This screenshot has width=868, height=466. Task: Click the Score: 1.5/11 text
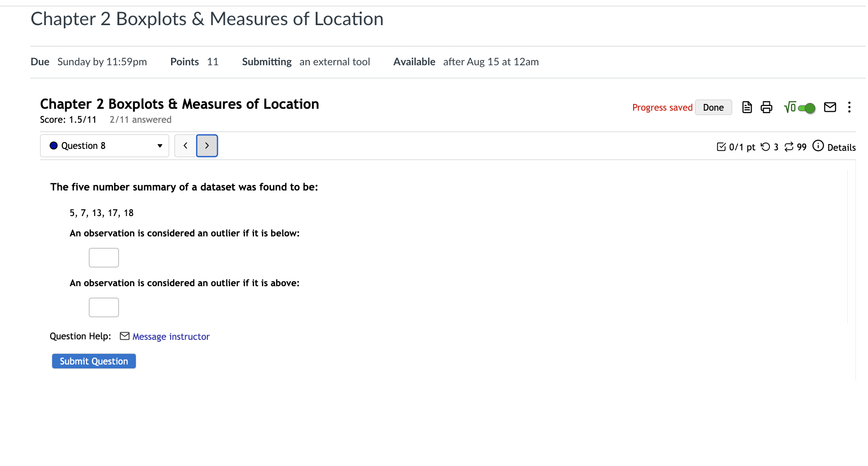pyautogui.click(x=68, y=119)
